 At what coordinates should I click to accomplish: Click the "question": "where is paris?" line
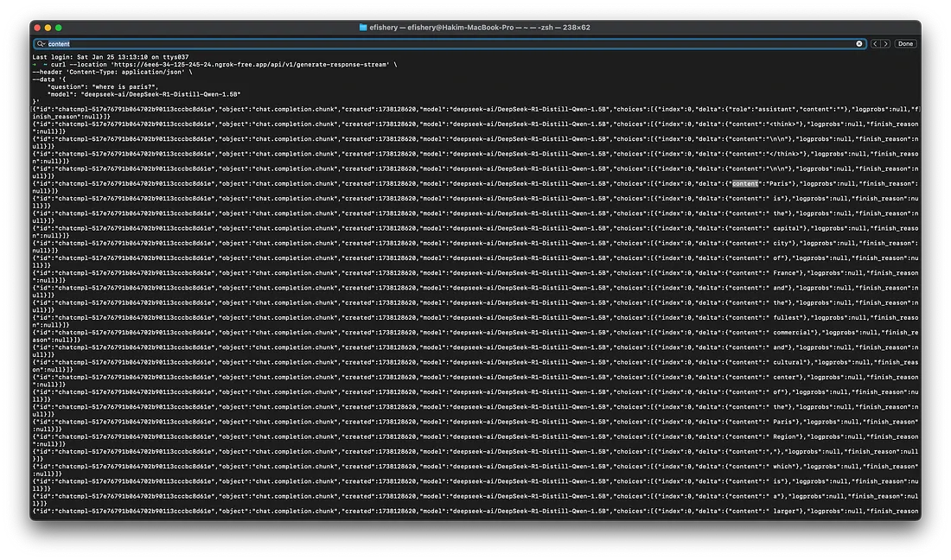point(103,86)
